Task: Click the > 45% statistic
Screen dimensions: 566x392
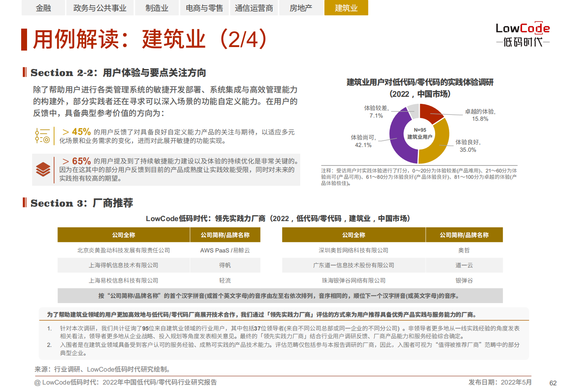Action: [x=76, y=132]
